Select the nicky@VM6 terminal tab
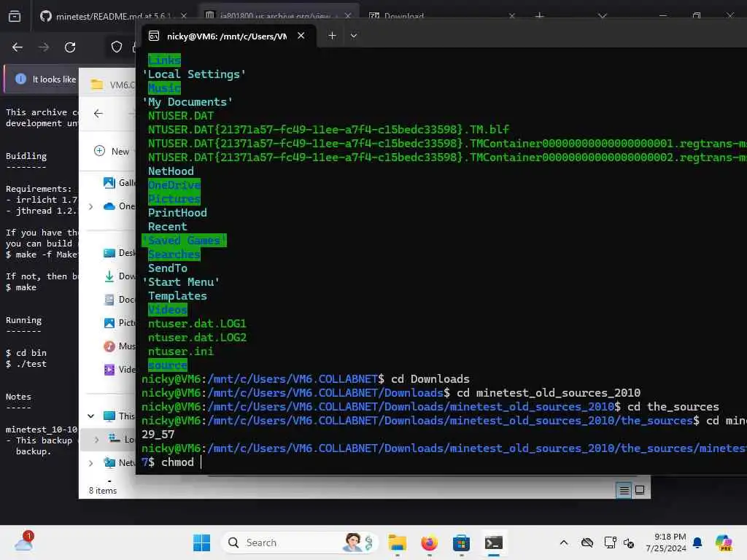Viewport: 747px width, 560px height. click(227, 36)
